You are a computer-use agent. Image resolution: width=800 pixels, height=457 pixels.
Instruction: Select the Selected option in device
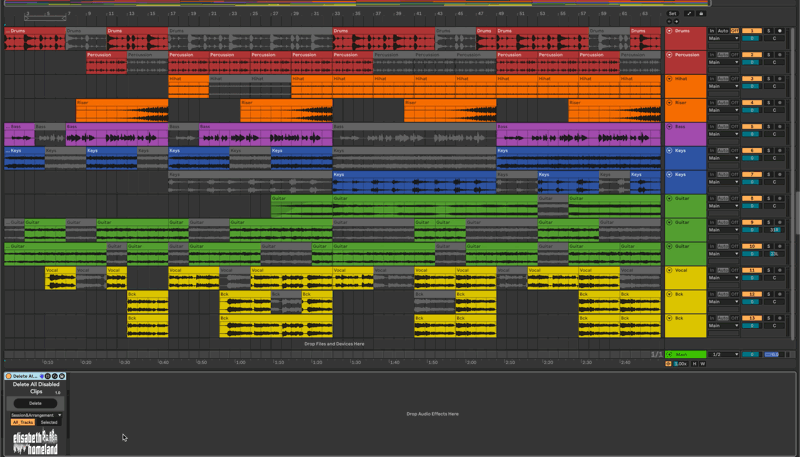49,422
